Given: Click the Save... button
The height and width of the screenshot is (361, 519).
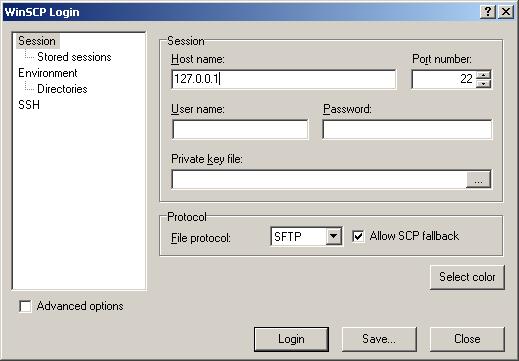Looking at the screenshot, I should tap(379, 339).
